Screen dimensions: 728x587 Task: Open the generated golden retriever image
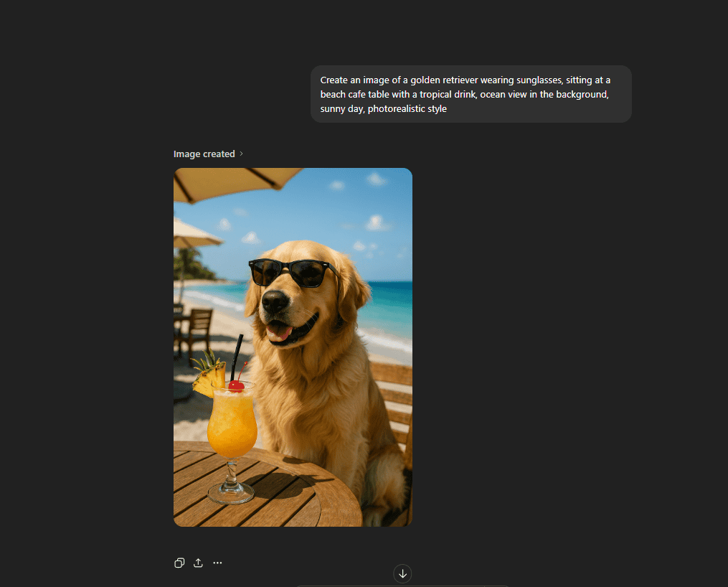point(293,347)
